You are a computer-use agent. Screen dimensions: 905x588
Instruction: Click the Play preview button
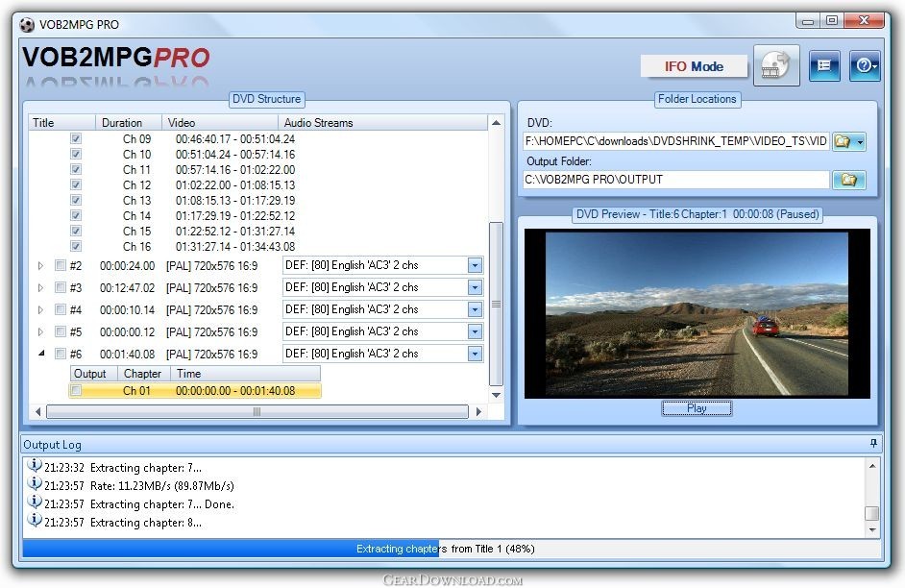click(697, 408)
